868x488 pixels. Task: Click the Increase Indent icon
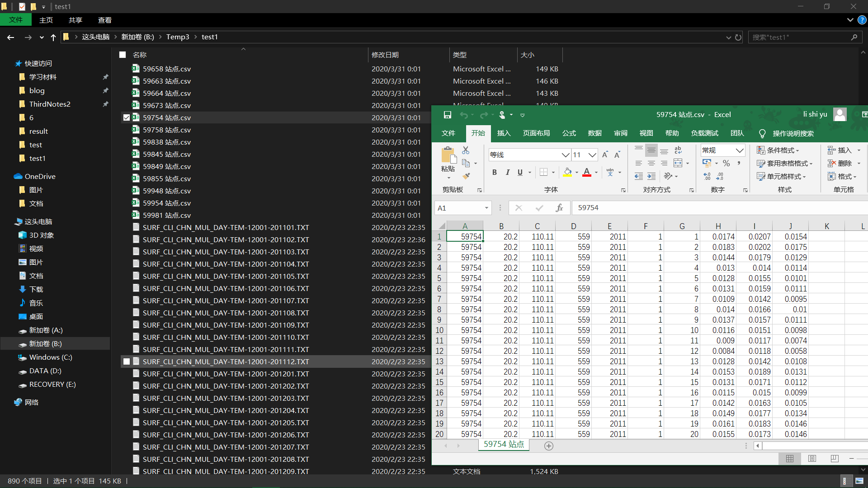pos(651,176)
